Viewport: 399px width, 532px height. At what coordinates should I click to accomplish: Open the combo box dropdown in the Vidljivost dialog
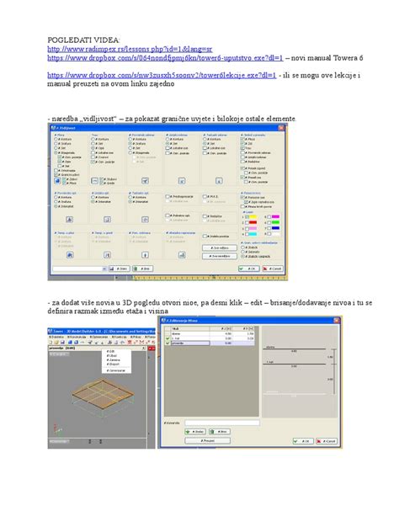(x=104, y=269)
